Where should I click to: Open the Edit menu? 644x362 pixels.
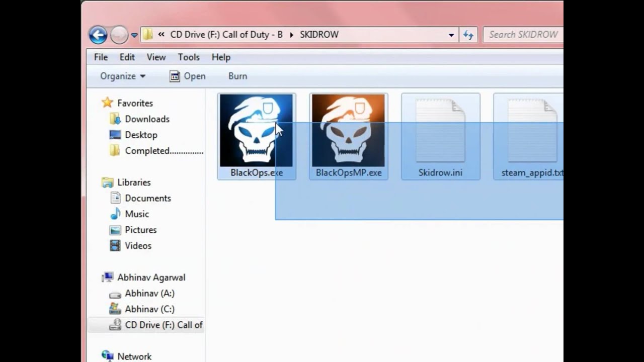(127, 57)
